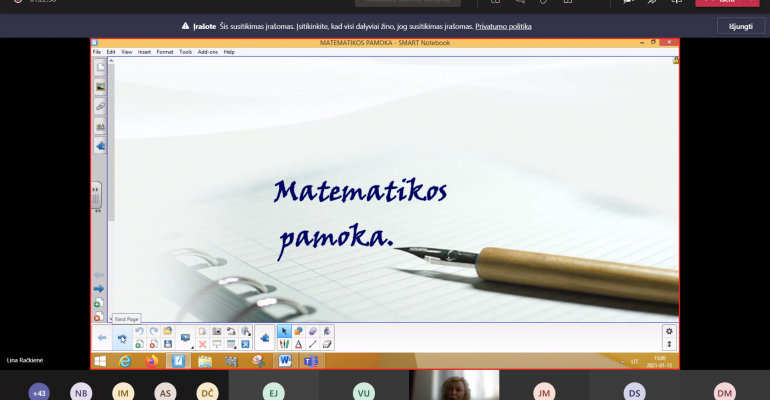Open the Privatumo politika link
Viewport: 770px width, 400px height.
(503, 27)
